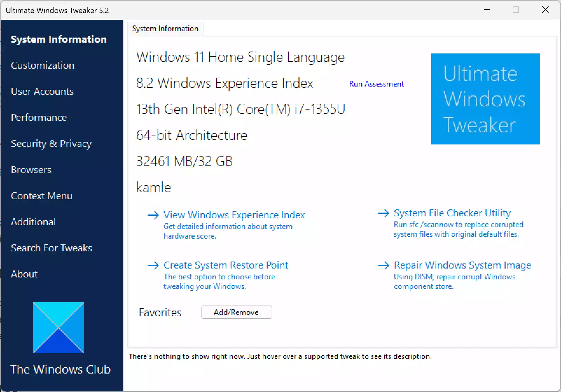Screen dimensions: 561x392
Task: Click the Ultimate Windows Tweaker banner
Action: [485, 99]
